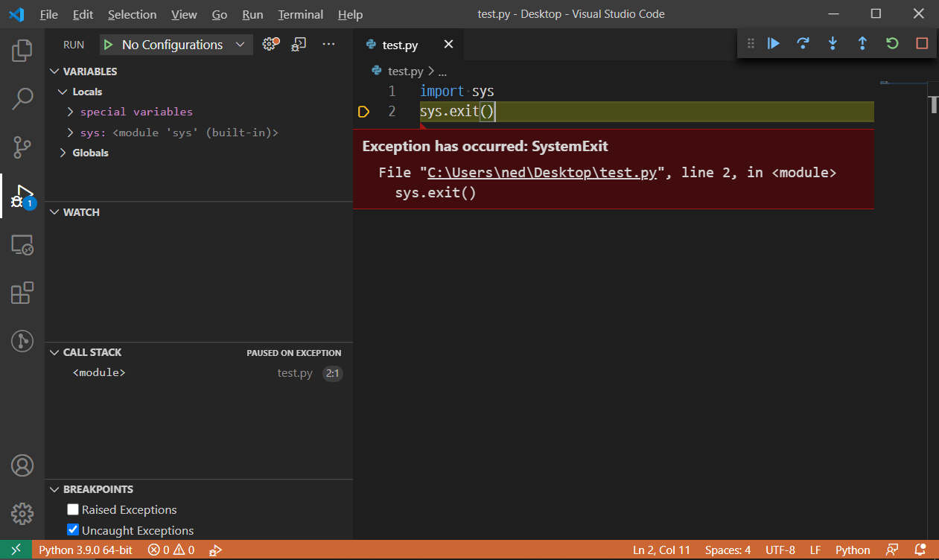Open the Help menu

(350, 14)
